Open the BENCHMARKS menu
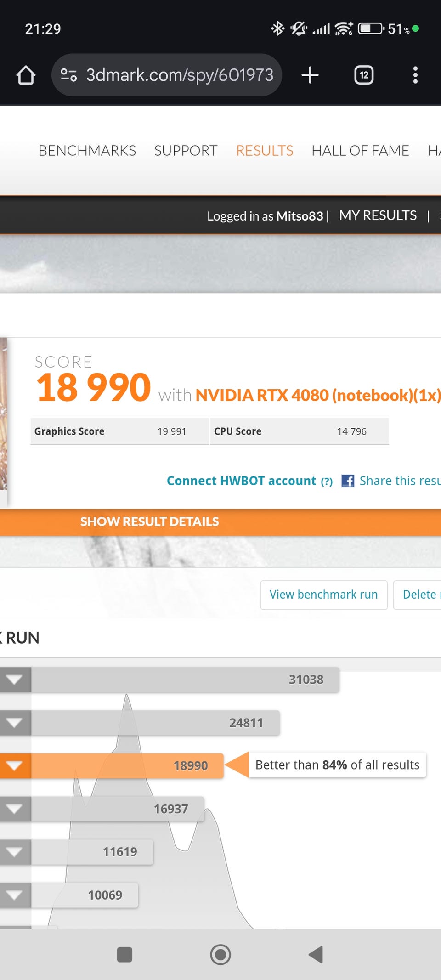The width and height of the screenshot is (441, 980). coord(87,151)
